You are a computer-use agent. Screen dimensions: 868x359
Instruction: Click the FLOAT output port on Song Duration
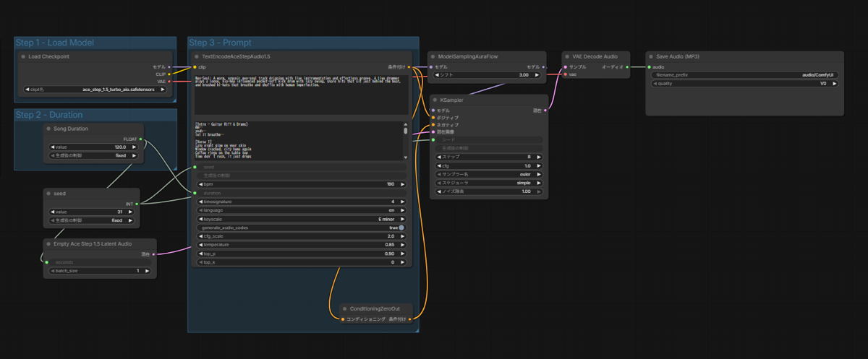pos(140,139)
